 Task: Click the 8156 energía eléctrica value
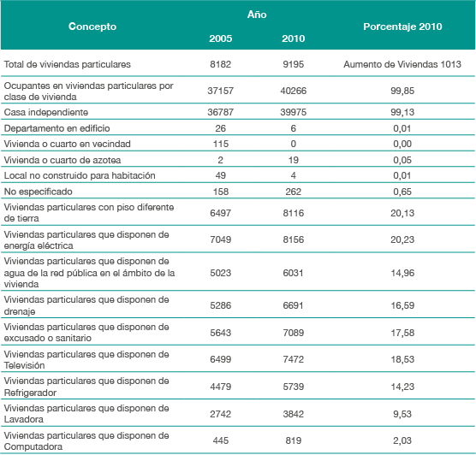[294, 239]
